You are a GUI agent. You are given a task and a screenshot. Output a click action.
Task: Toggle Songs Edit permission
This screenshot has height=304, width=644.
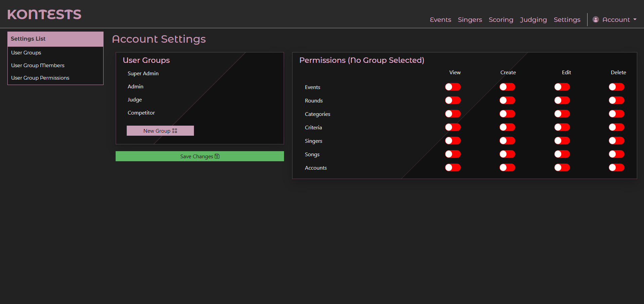click(562, 154)
